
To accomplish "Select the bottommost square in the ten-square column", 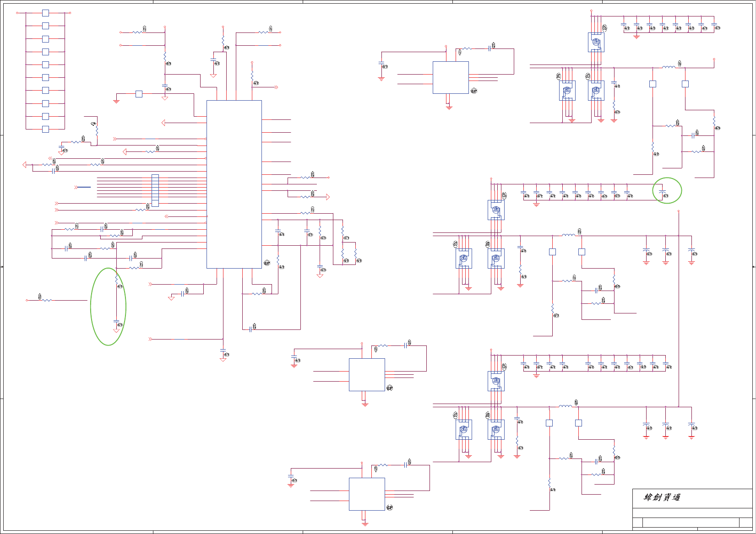I will click(x=45, y=129).
